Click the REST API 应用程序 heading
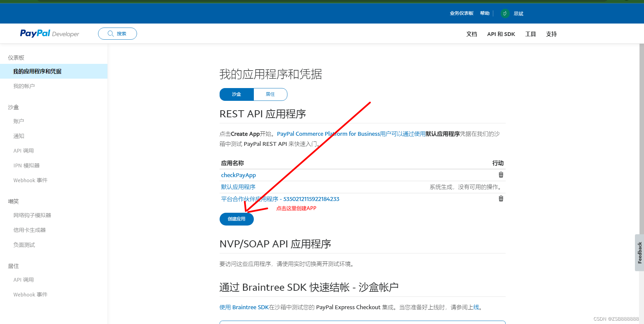The width and height of the screenshot is (644, 324). 263,114
